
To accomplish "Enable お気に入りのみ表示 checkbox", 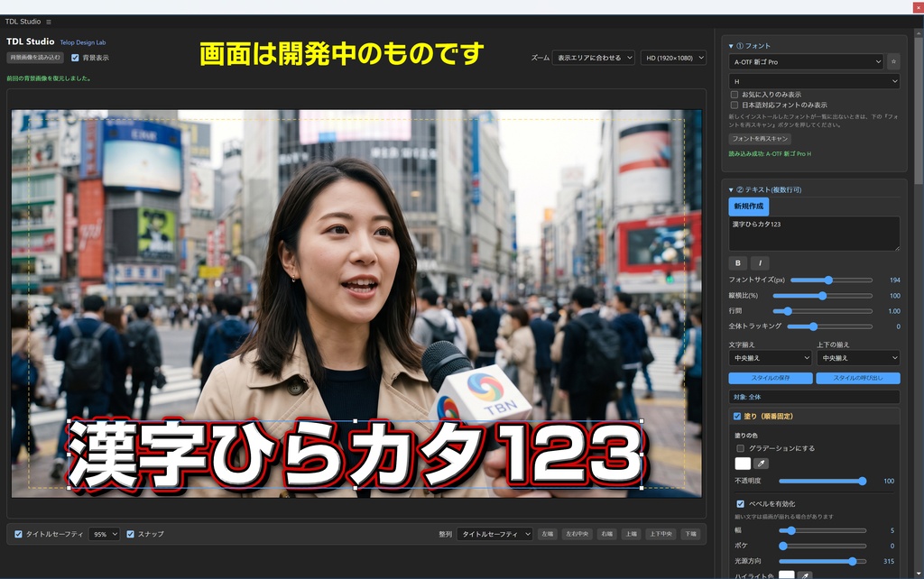I will (735, 94).
